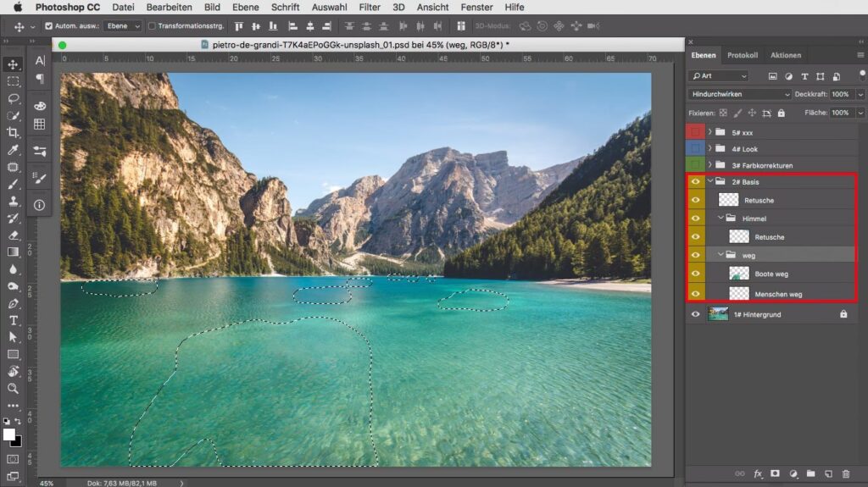Open the Hindurchwirken blend mode dropdown
868x487 pixels.
click(740, 94)
